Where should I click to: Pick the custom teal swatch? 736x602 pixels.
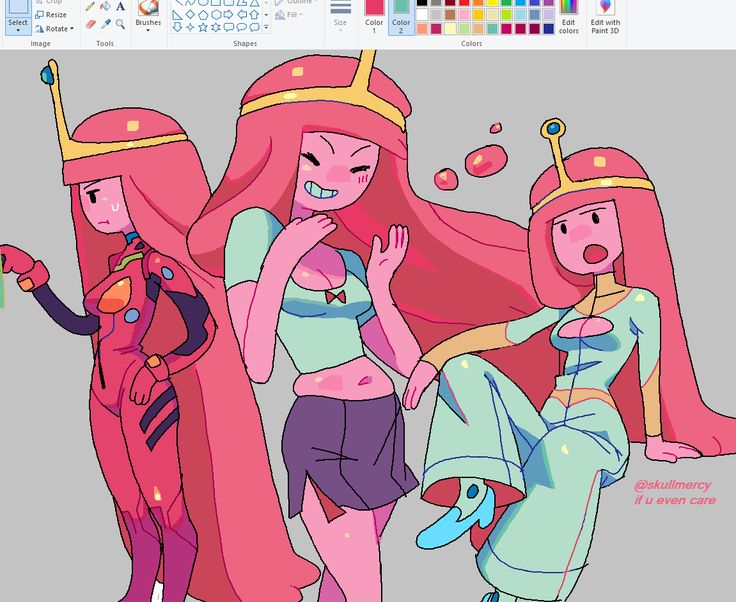coord(492,29)
